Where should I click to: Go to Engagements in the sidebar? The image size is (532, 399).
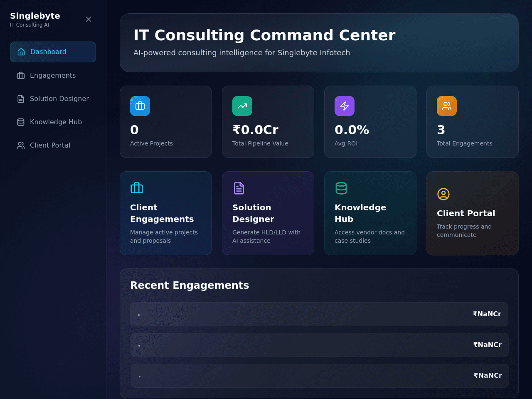tap(53, 75)
